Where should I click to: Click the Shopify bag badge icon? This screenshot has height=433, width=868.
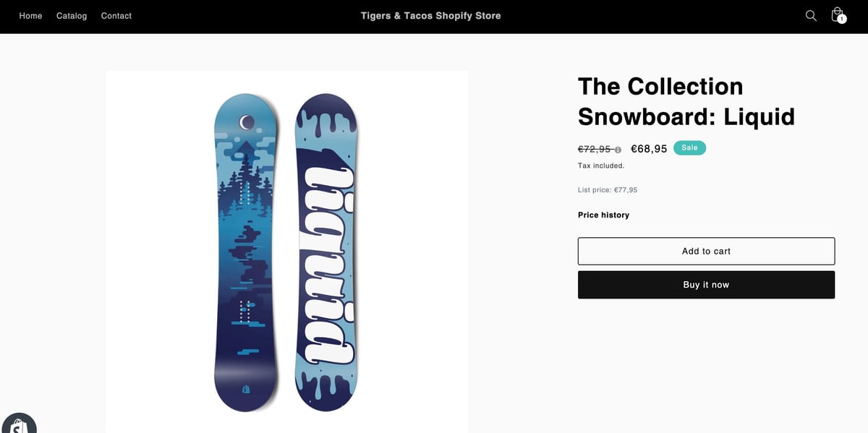19,425
